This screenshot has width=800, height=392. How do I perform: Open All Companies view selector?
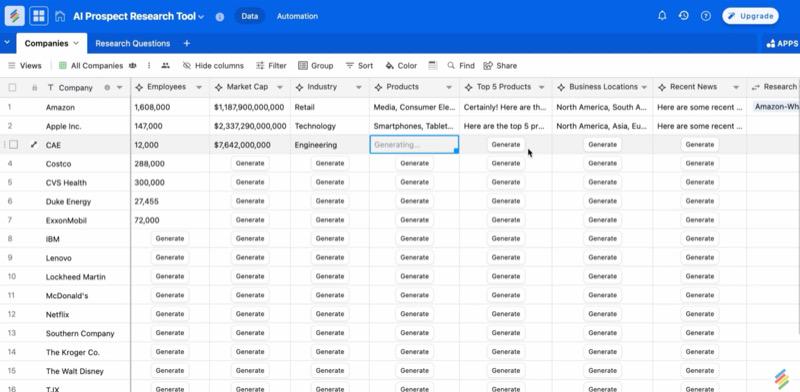[97, 66]
